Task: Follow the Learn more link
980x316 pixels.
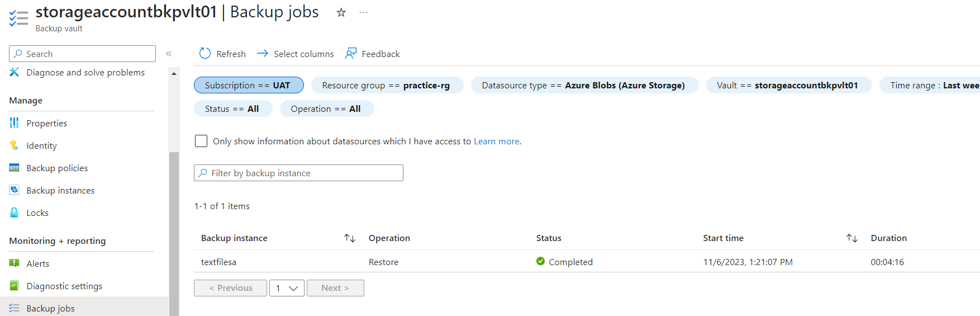Action: 497,141
